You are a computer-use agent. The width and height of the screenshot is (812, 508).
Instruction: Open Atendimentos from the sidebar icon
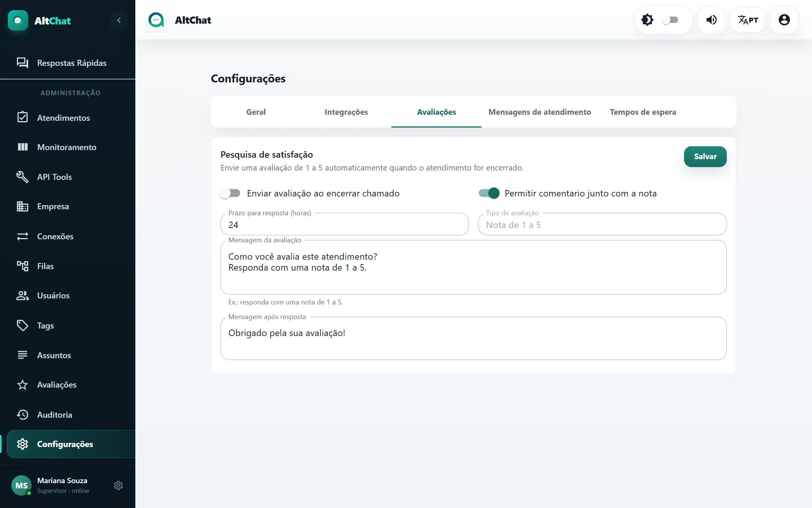[23, 117]
